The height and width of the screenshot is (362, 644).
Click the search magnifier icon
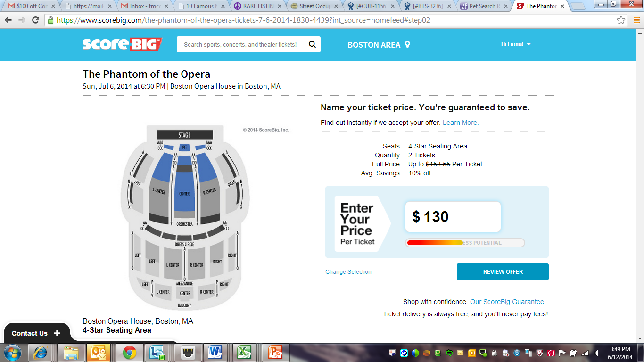pyautogui.click(x=312, y=44)
